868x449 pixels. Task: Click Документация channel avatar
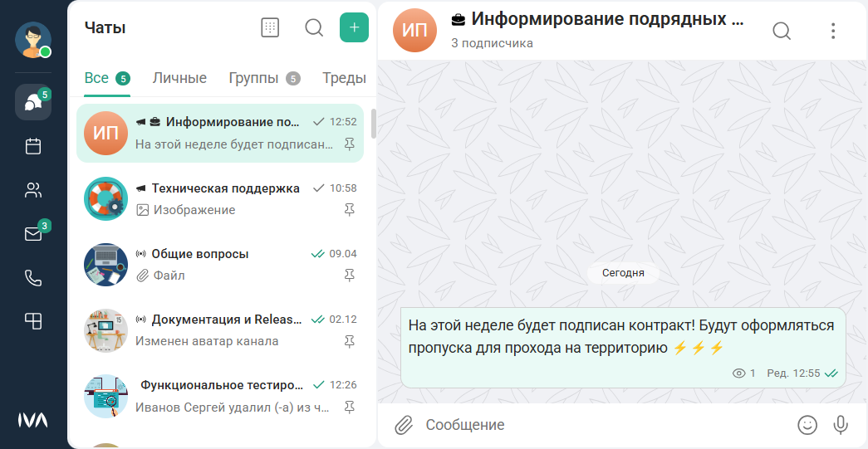105,330
